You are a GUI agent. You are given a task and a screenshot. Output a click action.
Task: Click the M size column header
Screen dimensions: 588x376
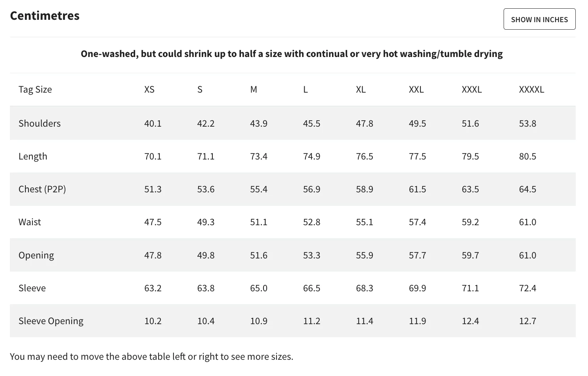254,89
